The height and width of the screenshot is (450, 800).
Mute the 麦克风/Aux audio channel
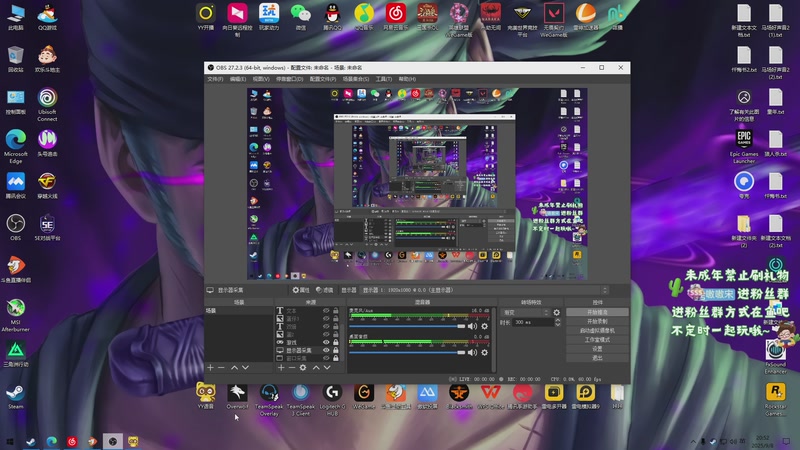(x=472, y=326)
